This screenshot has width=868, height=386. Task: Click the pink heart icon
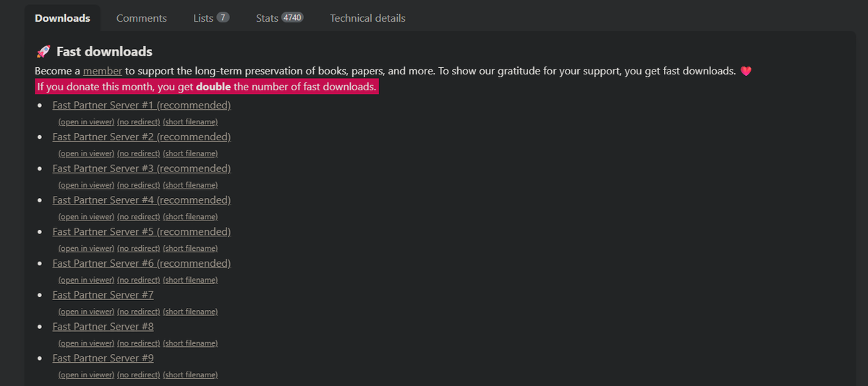[746, 72]
